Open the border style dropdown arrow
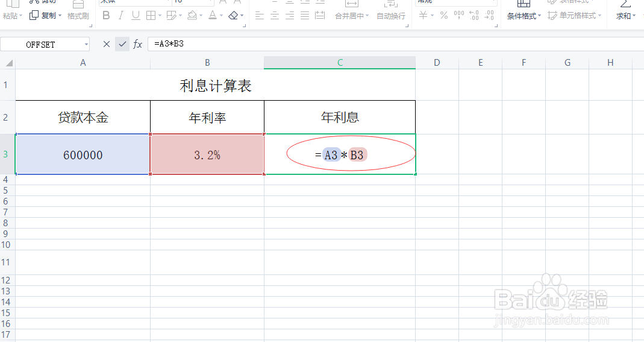 [160, 16]
